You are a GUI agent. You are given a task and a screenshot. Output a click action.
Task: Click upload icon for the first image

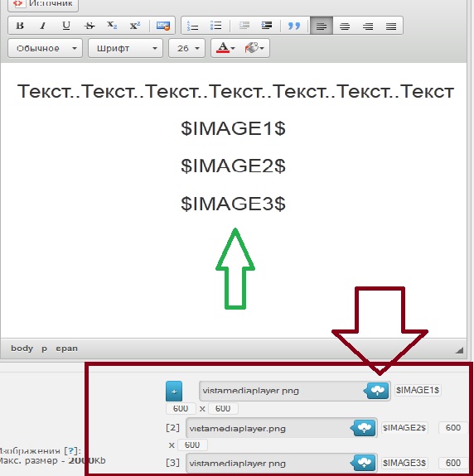(377, 391)
